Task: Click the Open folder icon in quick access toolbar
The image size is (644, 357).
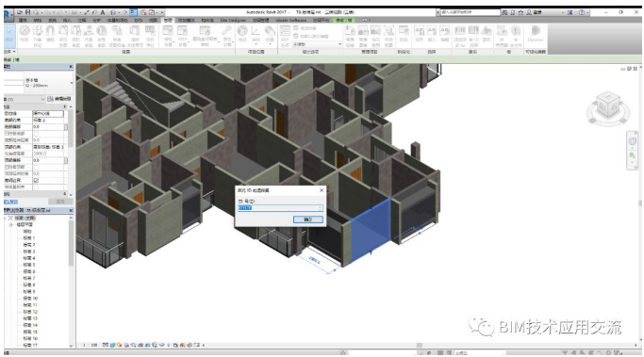Action: [x=20, y=13]
